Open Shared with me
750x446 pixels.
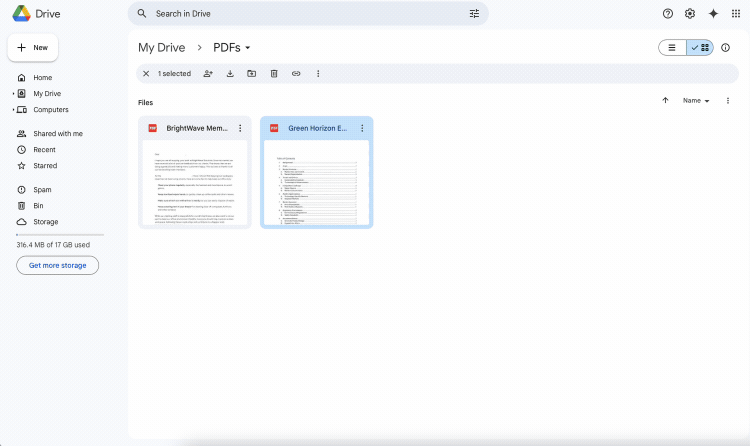point(58,134)
